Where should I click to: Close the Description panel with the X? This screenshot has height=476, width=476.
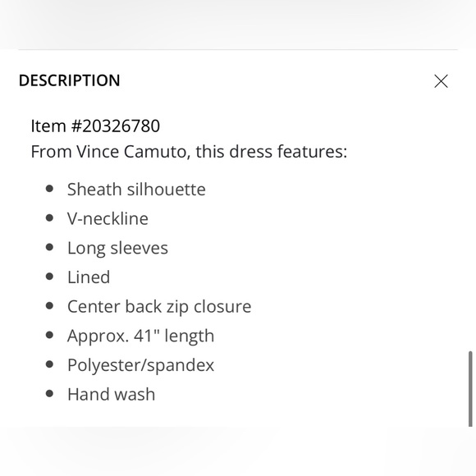[x=441, y=81]
